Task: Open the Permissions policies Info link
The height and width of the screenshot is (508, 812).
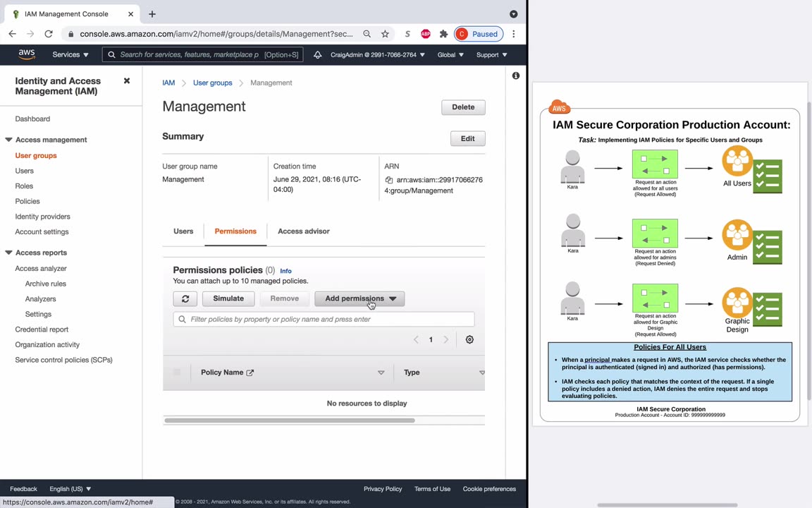Action: click(285, 271)
